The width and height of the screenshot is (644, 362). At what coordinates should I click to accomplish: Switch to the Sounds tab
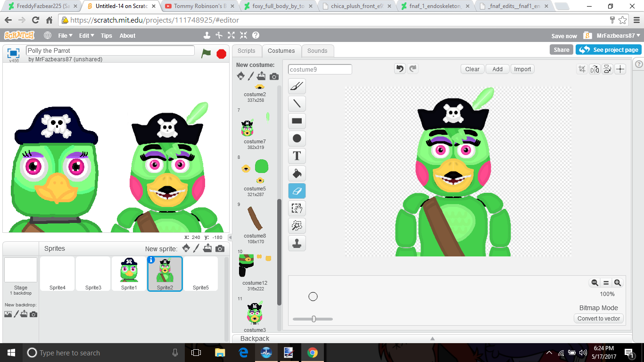[317, 51]
